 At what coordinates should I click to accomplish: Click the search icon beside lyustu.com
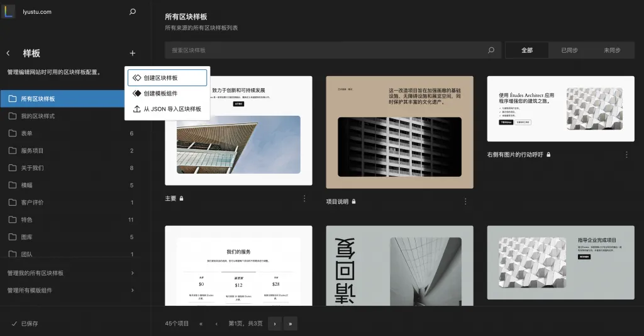(132, 11)
